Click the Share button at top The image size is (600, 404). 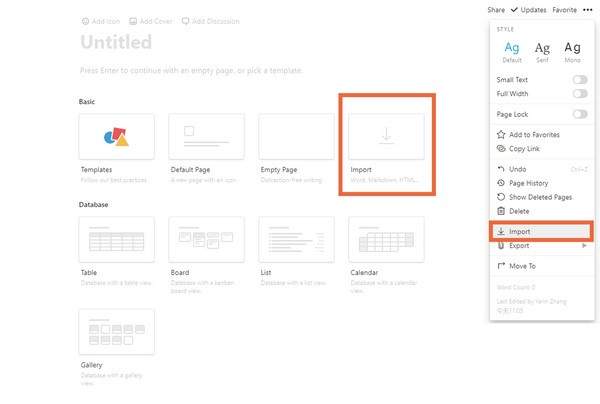pyautogui.click(x=496, y=10)
